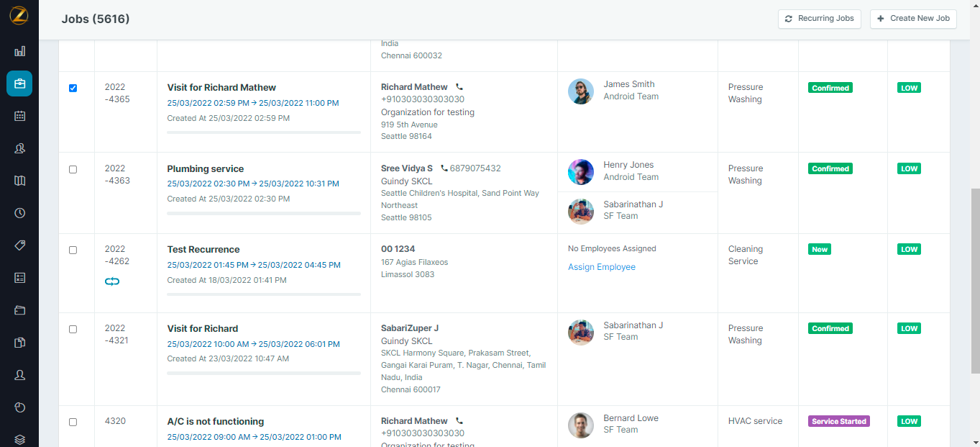Open the map icon in sidebar
Screen dimensions: 980x447
coord(19,181)
